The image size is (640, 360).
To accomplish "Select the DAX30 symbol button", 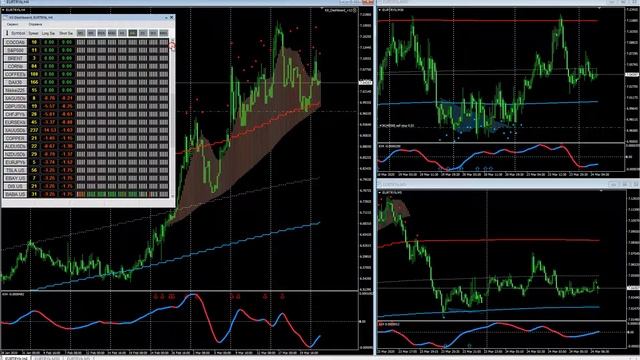I will point(16,82).
